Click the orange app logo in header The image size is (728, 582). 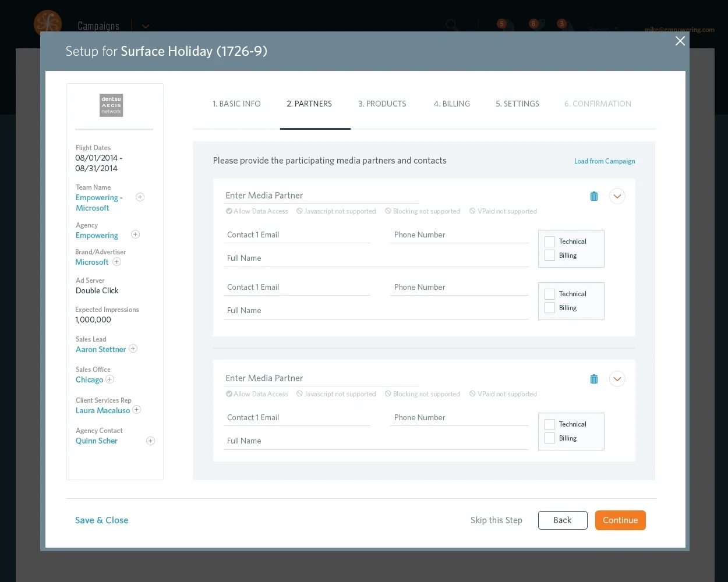tap(48, 24)
